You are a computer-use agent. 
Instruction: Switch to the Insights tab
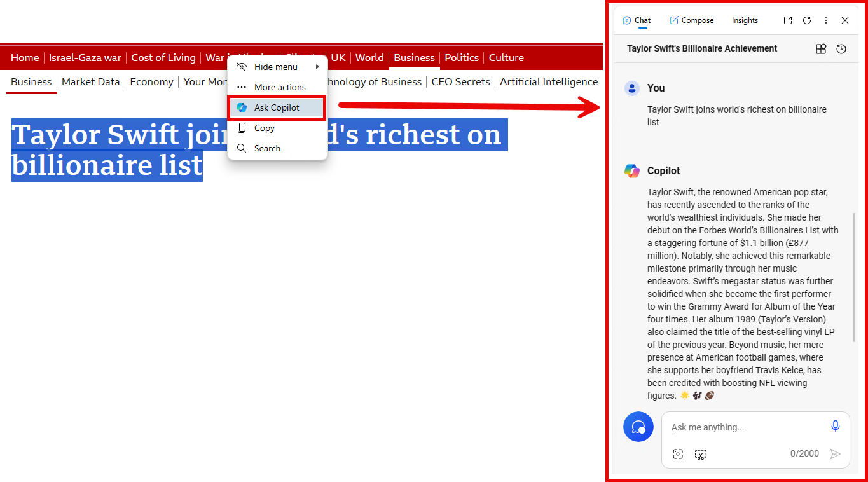[745, 20]
